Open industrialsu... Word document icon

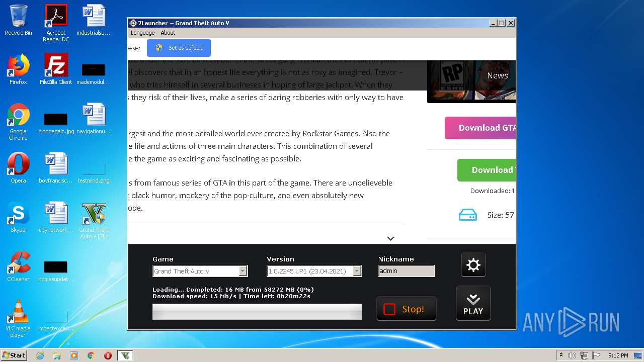tap(94, 21)
